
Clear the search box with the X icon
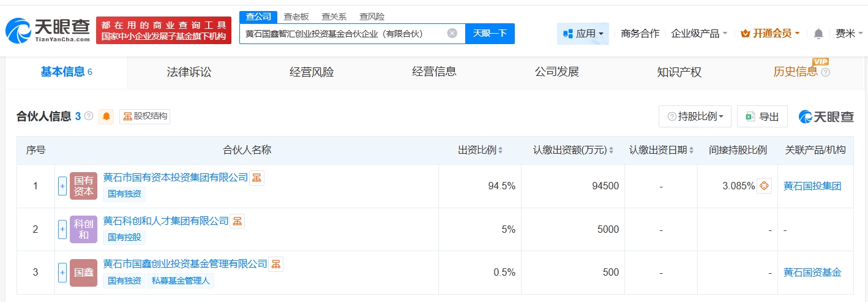(x=452, y=33)
